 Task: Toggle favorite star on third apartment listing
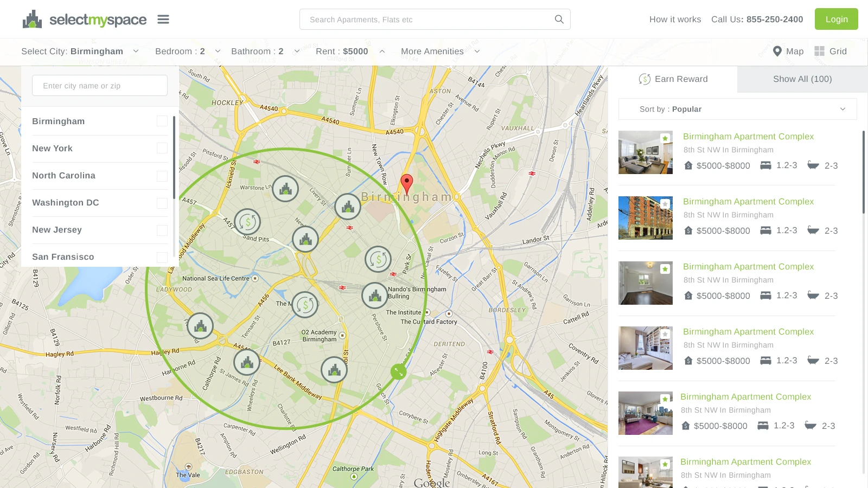pos(665,269)
